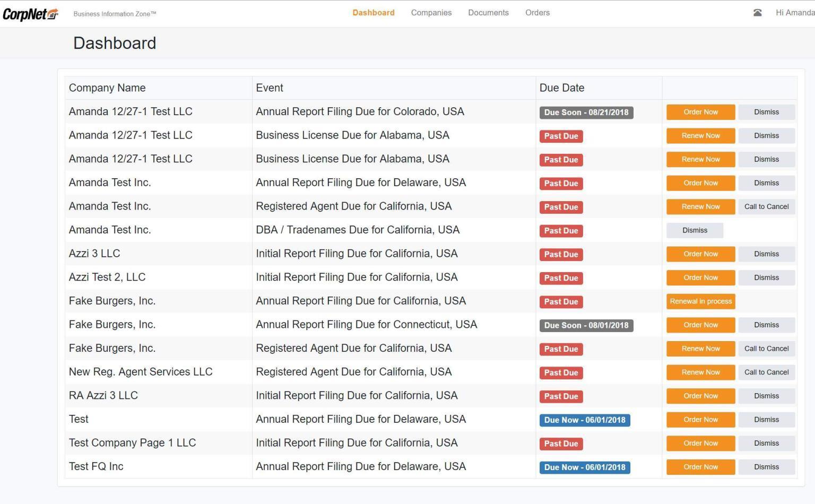Renew New Reg. Agent Services LLC agent

click(700, 372)
